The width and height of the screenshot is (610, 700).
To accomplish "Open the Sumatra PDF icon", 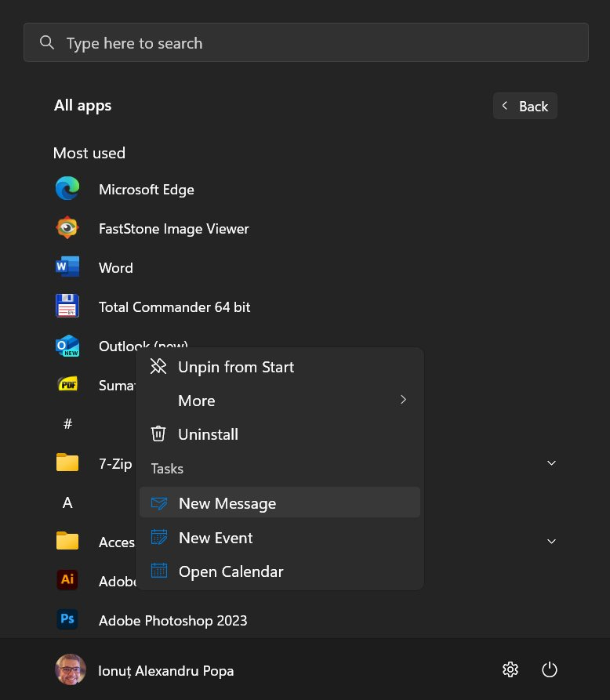I will coord(67,384).
